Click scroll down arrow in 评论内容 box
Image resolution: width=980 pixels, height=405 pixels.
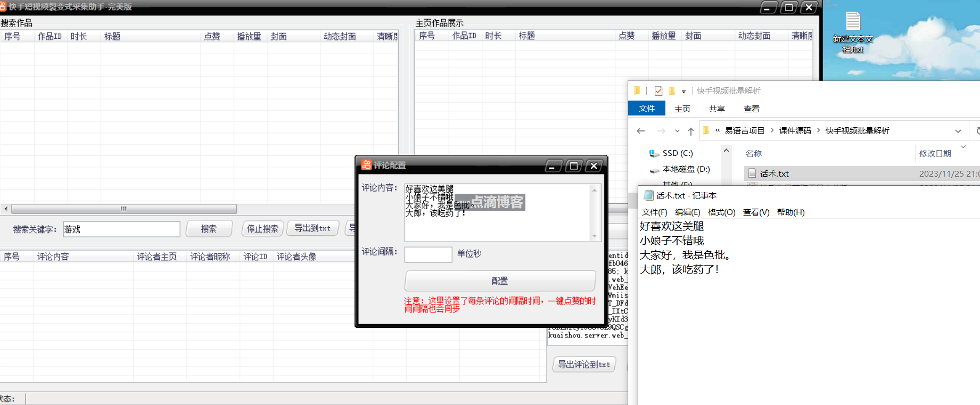[595, 236]
